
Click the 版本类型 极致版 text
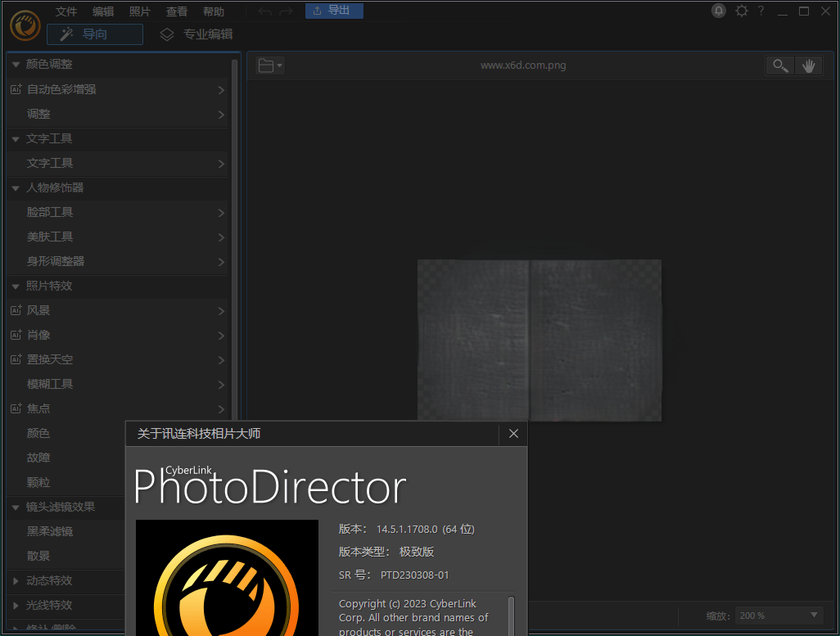point(386,552)
